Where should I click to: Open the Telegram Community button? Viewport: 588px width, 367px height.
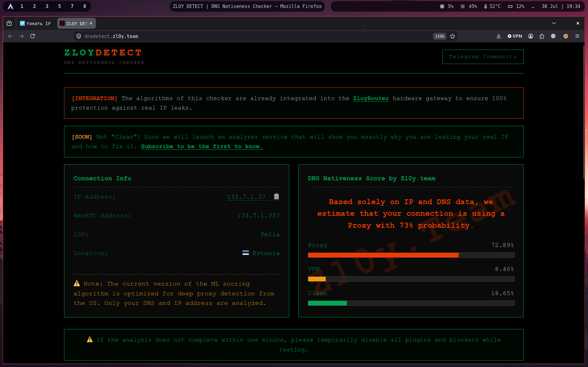point(483,57)
